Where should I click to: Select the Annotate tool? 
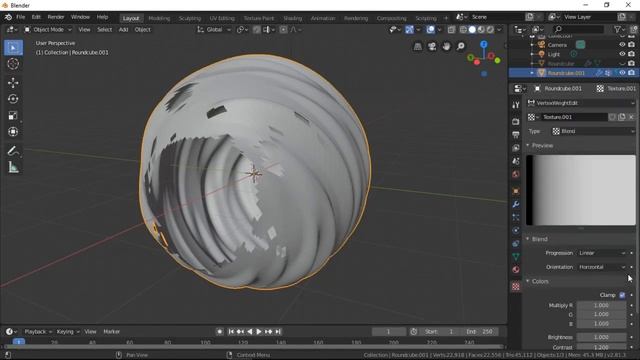tap(13, 151)
